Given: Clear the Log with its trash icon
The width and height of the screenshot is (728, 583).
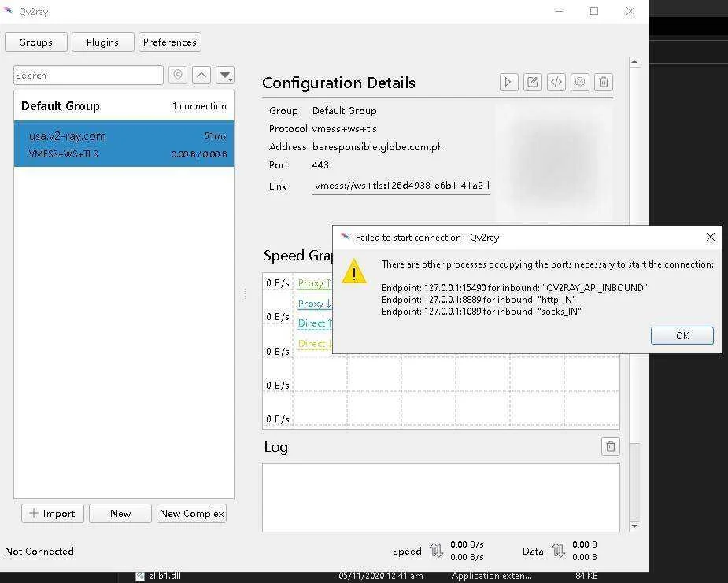Looking at the screenshot, I should [x=611, y=447].
